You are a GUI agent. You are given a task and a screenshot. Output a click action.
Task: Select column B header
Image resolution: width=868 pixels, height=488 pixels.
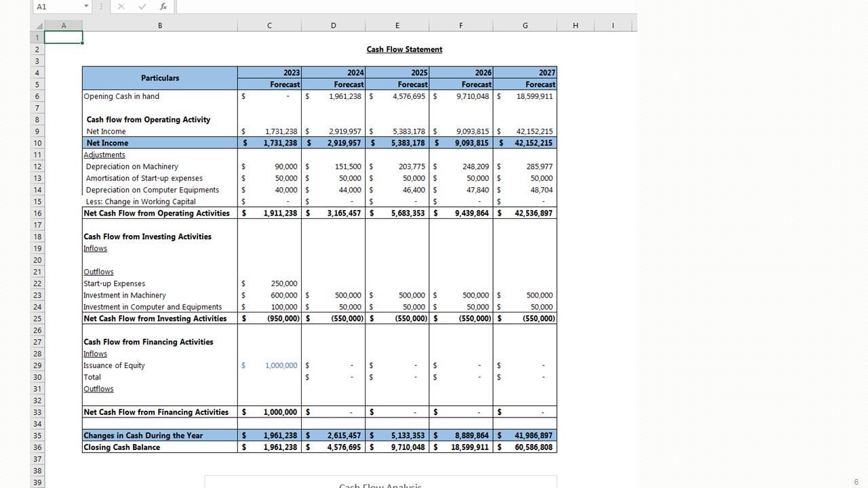tap(160, 26)
